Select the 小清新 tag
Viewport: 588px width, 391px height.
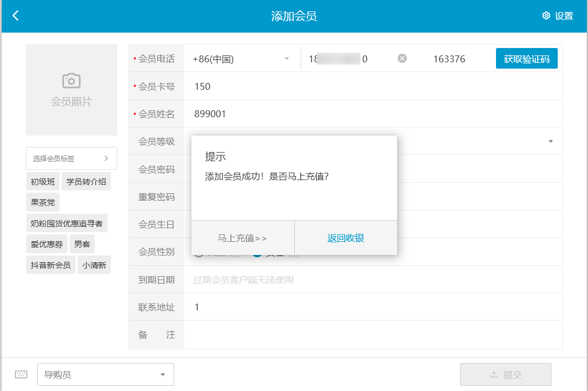94,265
